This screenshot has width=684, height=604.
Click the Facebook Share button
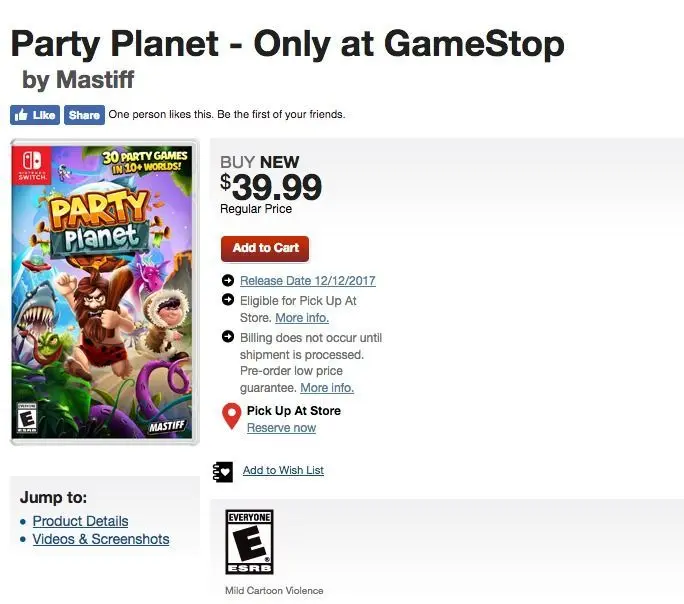(84, 115)
